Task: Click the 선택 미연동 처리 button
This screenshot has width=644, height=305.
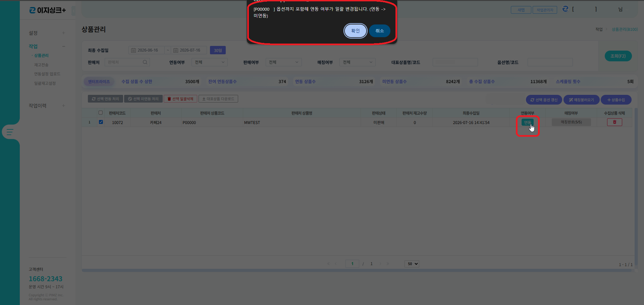Action: click(x=143, y=99)
